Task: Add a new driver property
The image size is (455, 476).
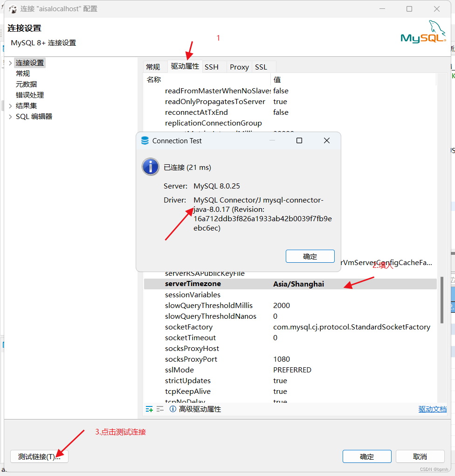Action: [148, 408]
